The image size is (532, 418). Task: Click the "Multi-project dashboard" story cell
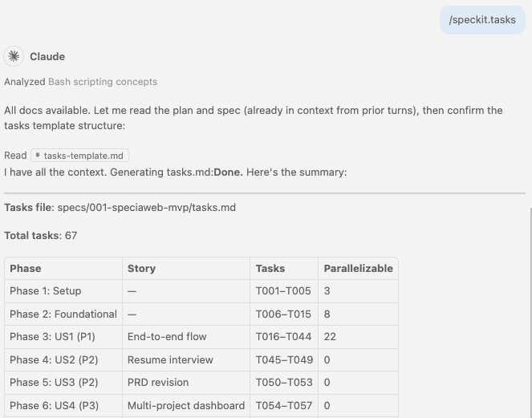point(186,406)
